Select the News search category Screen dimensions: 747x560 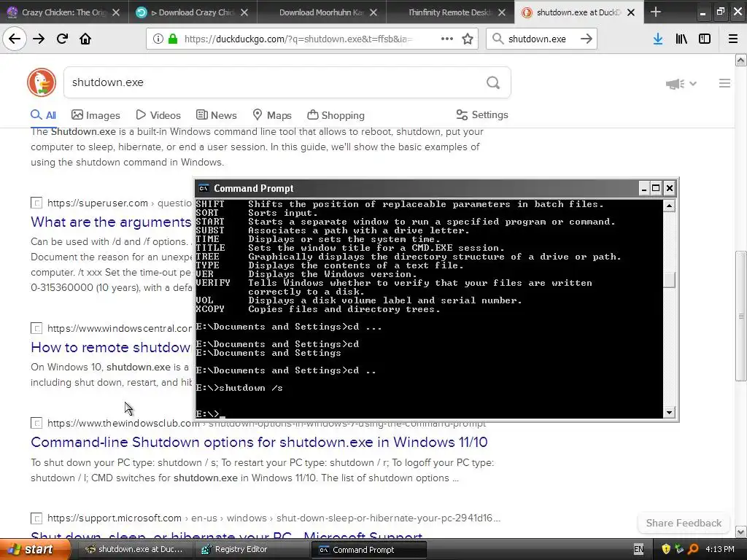pos(216,115)
